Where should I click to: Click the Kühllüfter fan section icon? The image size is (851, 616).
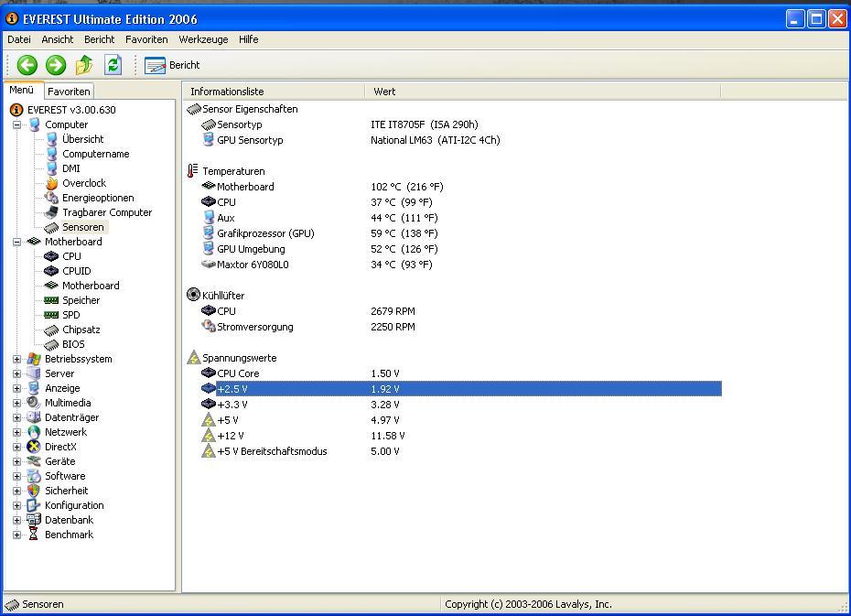(x=193, y=295)
